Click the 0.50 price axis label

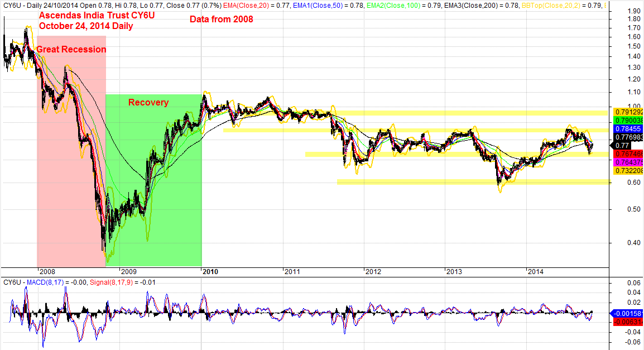[x=634, y=209]
